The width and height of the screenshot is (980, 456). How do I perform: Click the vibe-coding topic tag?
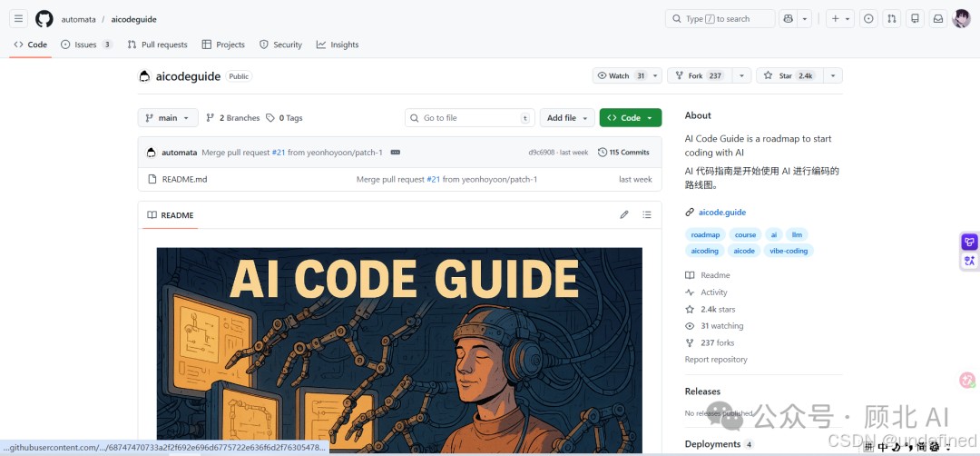click(789, 251)
